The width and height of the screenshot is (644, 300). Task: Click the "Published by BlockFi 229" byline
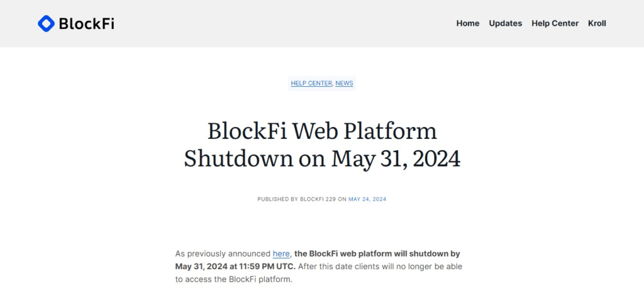click(x=296, y=199)
